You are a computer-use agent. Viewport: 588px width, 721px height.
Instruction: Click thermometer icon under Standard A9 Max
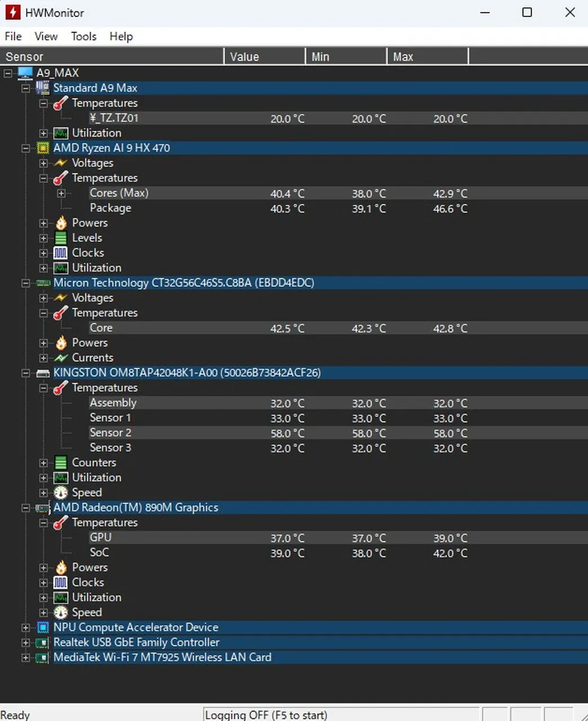60,103
